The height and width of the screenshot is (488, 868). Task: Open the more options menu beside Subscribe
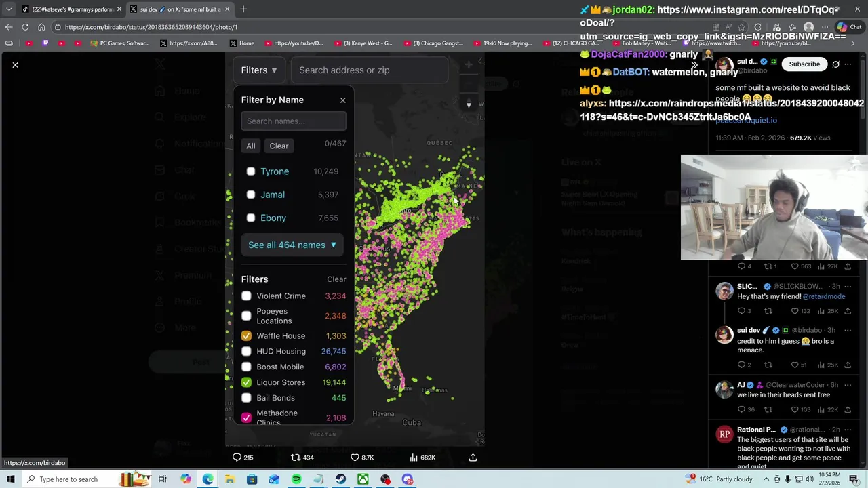[x=848, y=64]
